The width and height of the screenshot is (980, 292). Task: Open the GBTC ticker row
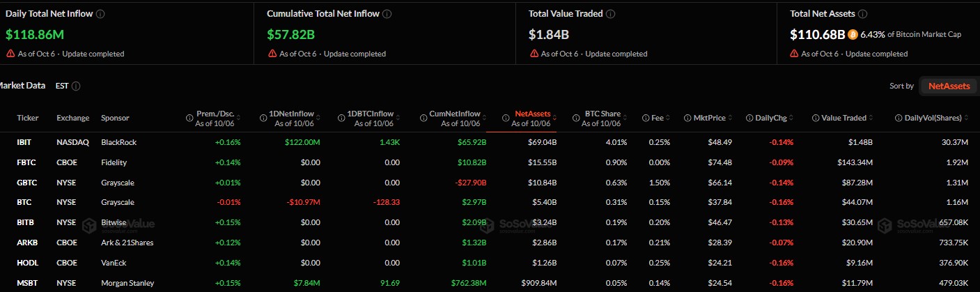tap(490, 183)
